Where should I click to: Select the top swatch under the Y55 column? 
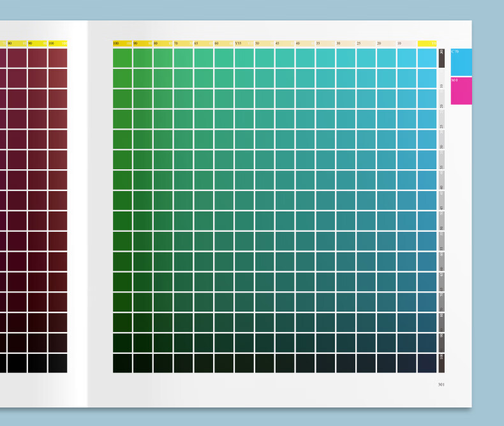(x=244, y=57)
